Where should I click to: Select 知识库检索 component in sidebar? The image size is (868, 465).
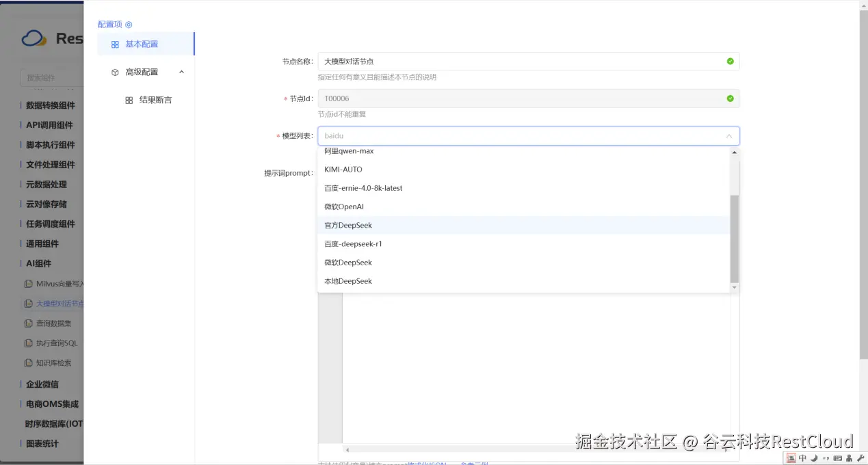click(53, 363)
